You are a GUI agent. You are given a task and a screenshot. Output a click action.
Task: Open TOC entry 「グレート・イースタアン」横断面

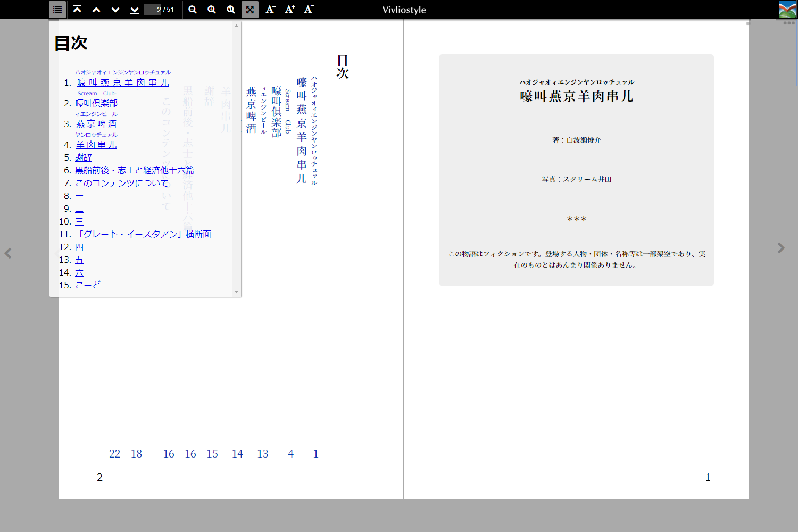143,234
